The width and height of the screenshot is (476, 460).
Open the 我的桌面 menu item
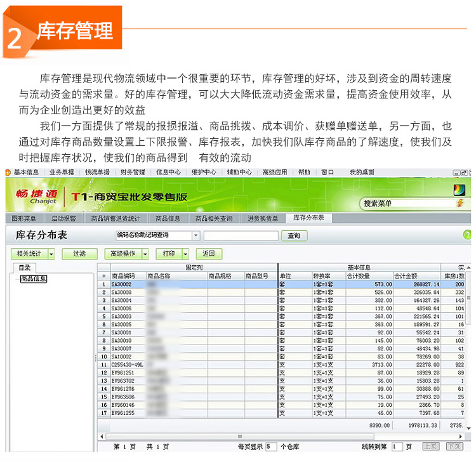(x=362, y=173)
